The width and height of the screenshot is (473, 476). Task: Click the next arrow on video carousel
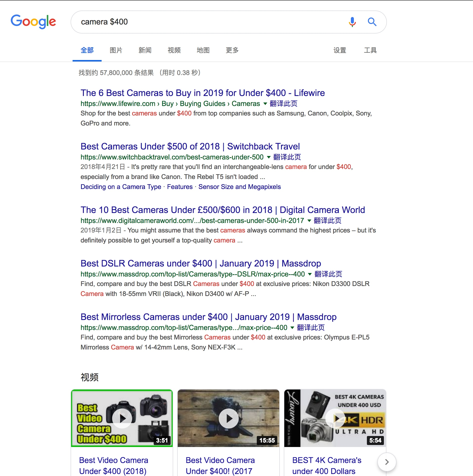click(387, 462)
